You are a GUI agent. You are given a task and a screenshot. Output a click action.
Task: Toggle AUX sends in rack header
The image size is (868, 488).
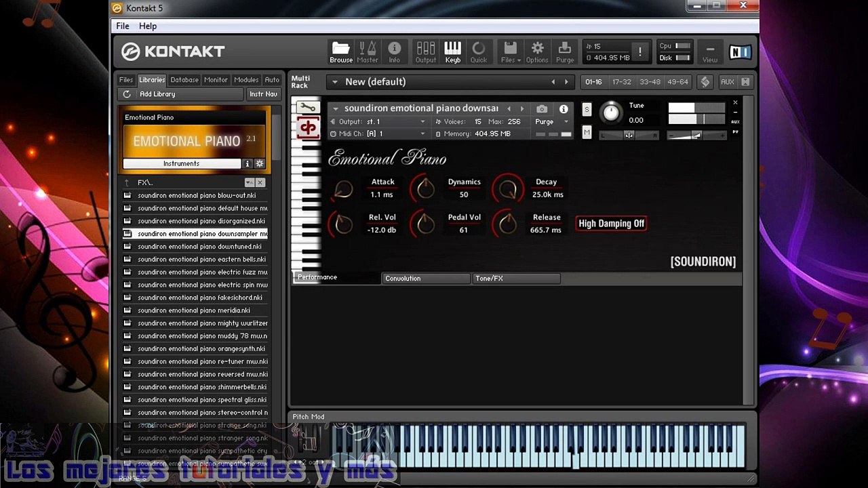[x=727, y=81]
